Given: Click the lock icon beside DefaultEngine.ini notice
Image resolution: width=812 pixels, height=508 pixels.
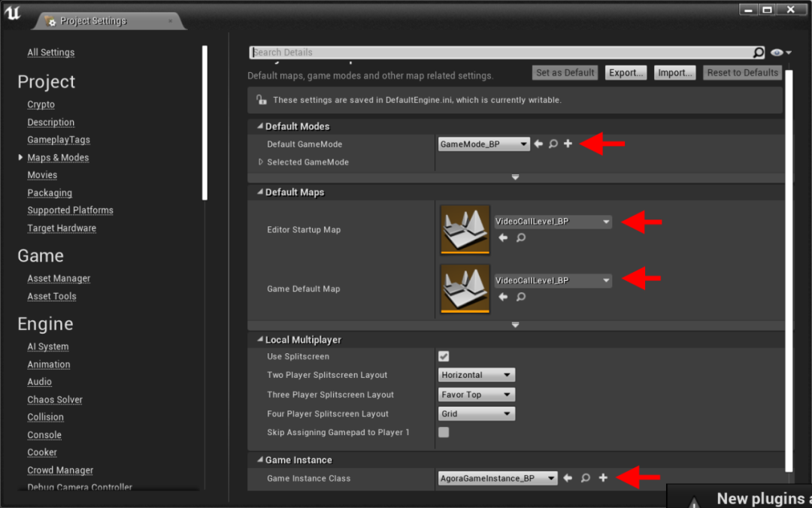Looking at the screenshot, I should click(x=262, y=99).
